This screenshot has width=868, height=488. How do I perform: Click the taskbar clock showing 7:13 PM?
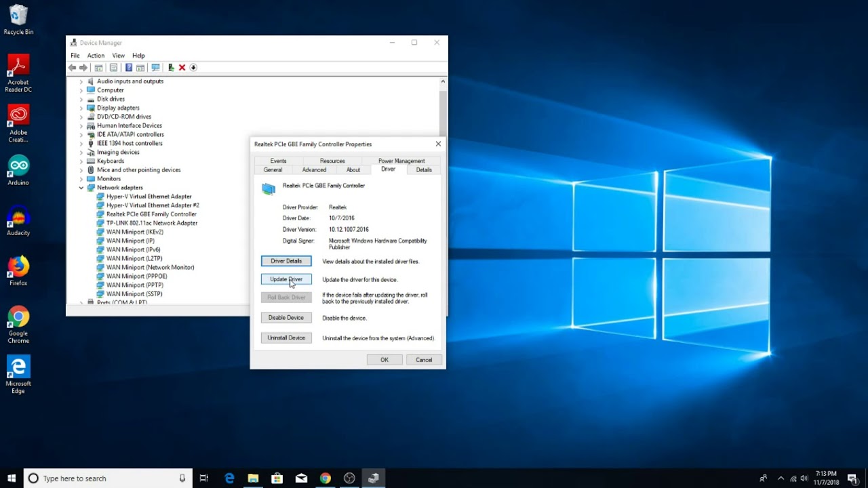(826, 478)
